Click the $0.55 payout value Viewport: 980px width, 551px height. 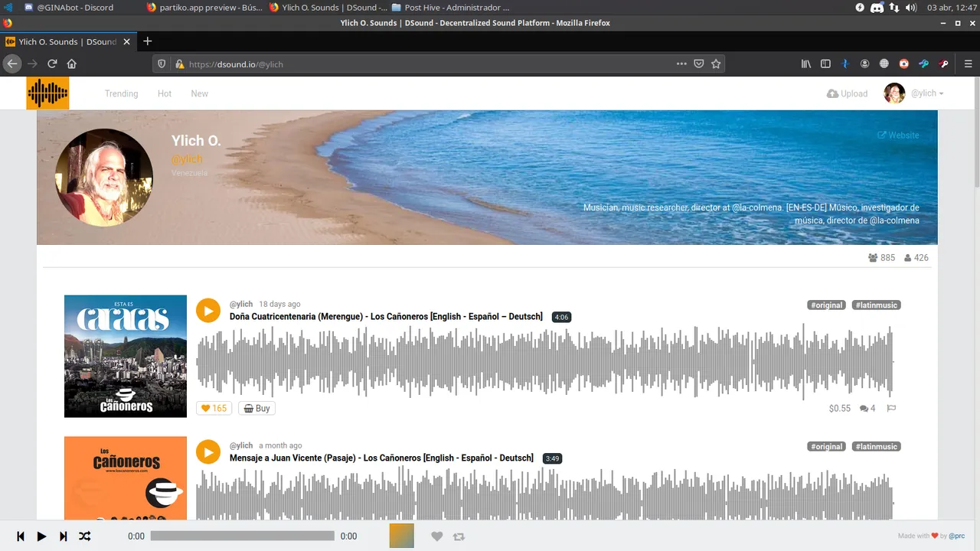tap(839, 409)
